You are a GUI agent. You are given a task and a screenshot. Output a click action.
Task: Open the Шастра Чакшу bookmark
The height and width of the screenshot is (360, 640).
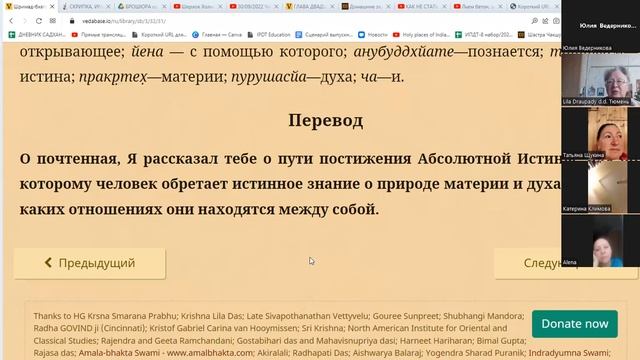point(540,35)
